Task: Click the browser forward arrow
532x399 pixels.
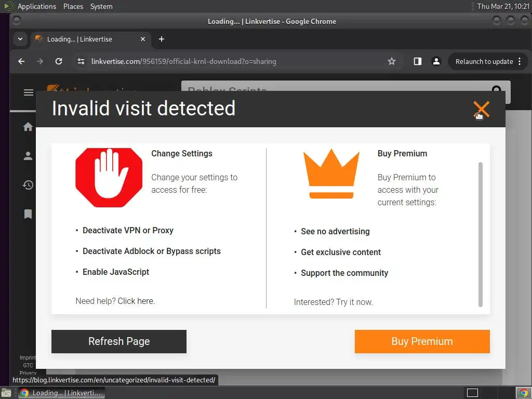Action: (x=39, y=61)
